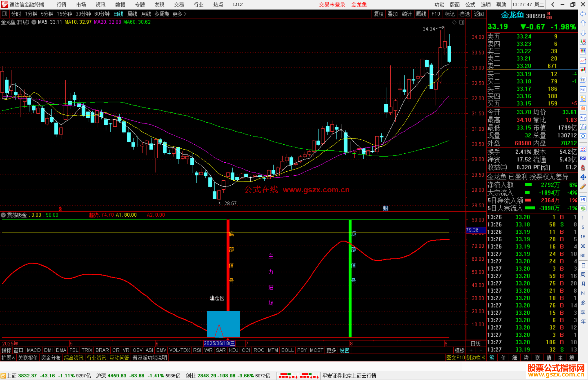This screenshot has width=588, height=380.
Task: Select the 30 minute period in right strip
Action: 583,246
